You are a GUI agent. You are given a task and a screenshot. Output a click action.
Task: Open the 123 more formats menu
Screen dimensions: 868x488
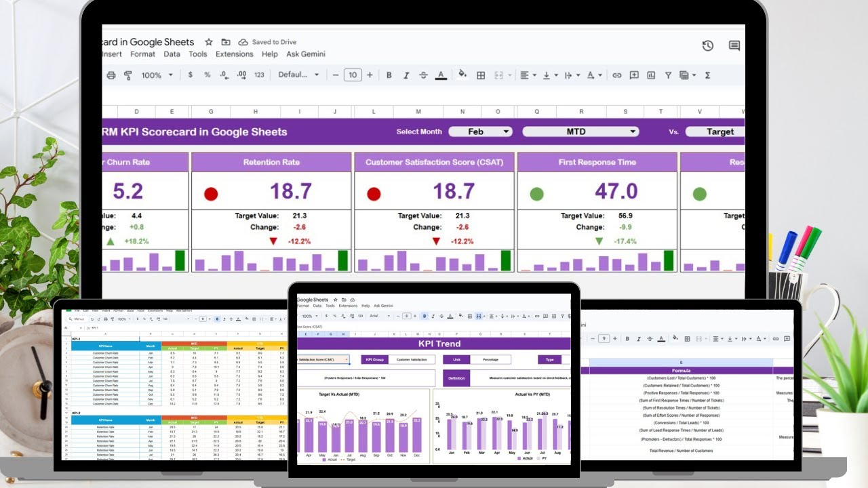coord(259,75)
